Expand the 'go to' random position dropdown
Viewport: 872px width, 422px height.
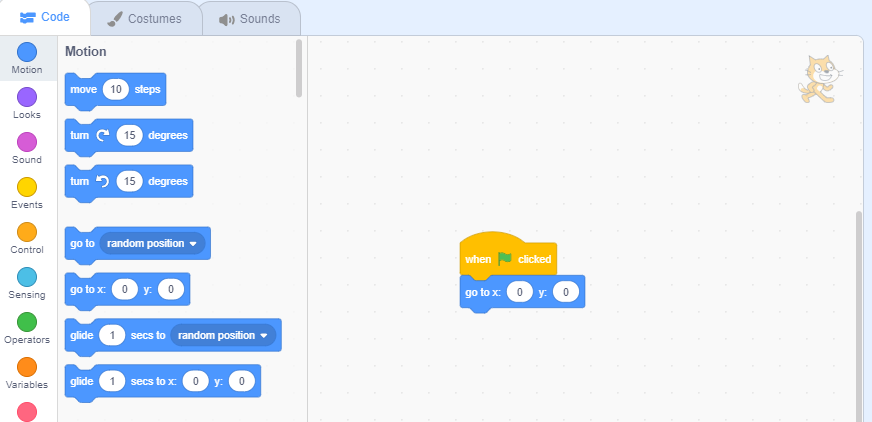153,243
